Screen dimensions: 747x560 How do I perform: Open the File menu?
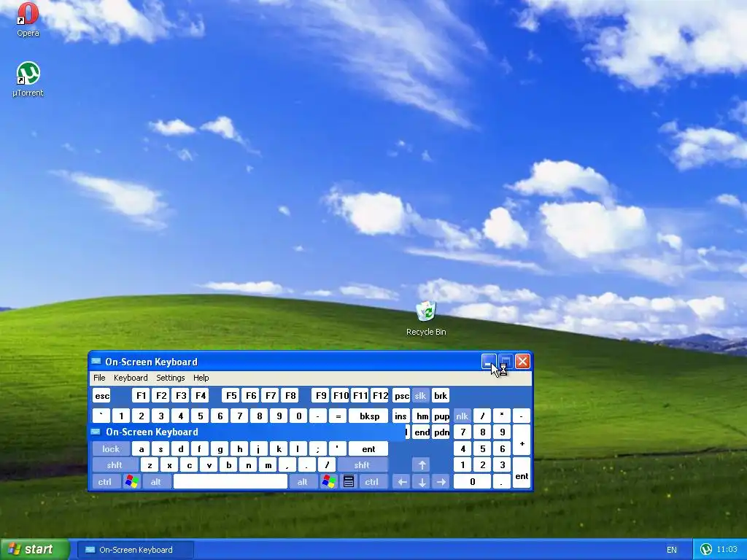99,378
